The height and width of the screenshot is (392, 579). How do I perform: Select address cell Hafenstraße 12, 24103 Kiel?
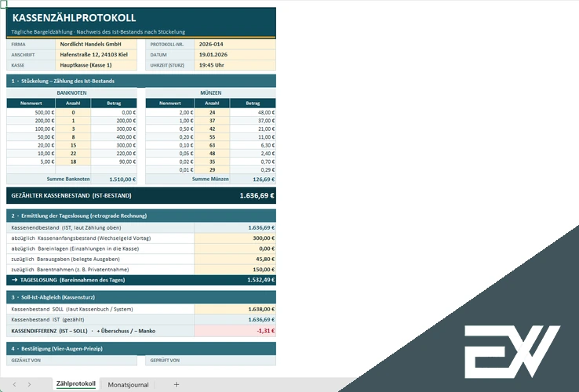[96, 55]
